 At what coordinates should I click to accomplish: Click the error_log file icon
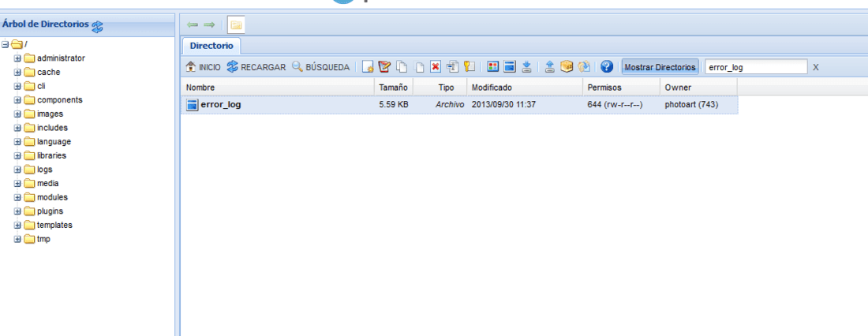coord(192,105)
